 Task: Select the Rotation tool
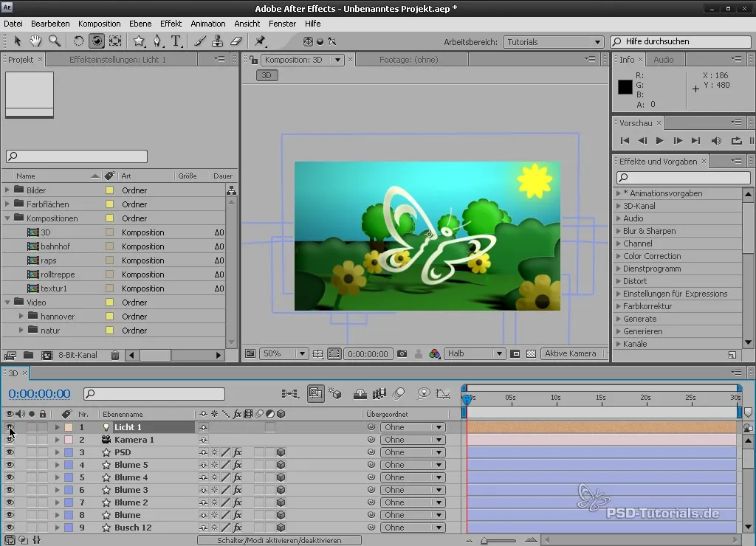[x=78, y=41]
